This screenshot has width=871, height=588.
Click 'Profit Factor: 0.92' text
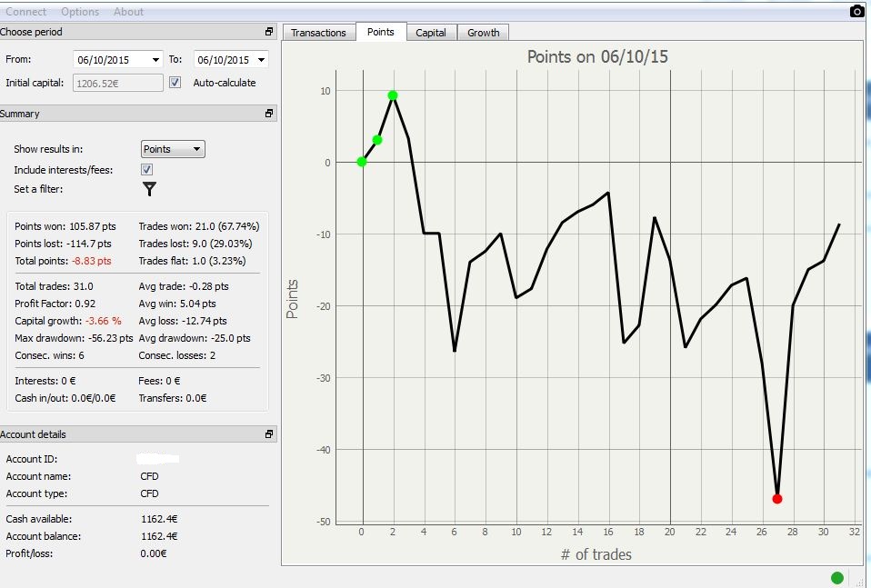(x=55, y=304)
